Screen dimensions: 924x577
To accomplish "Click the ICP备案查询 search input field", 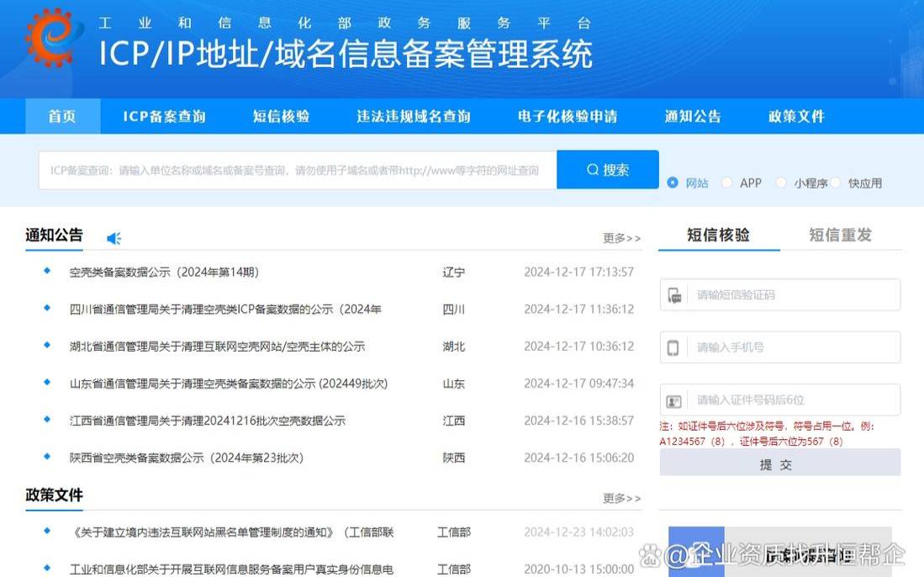I will coord(298,171).
